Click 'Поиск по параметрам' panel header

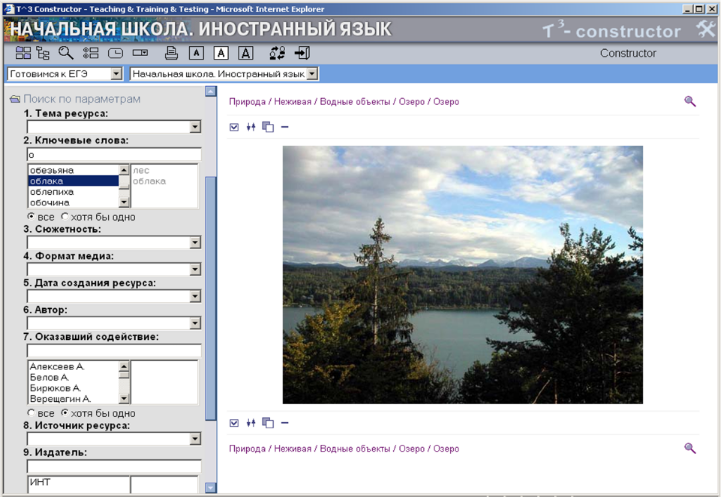pyautogui.click(x=82, y=99)
